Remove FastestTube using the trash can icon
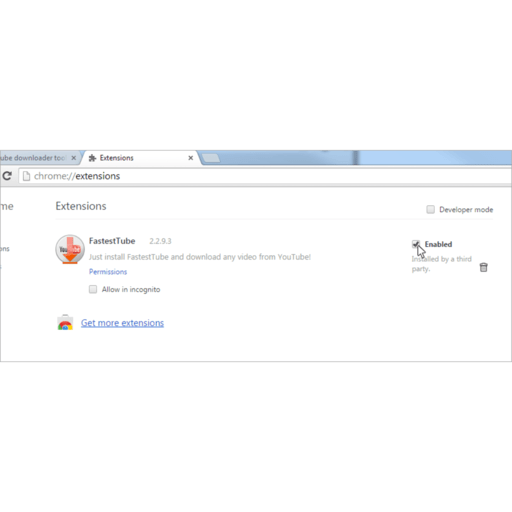This screenshot has width=512, height=512. [483, 267]
